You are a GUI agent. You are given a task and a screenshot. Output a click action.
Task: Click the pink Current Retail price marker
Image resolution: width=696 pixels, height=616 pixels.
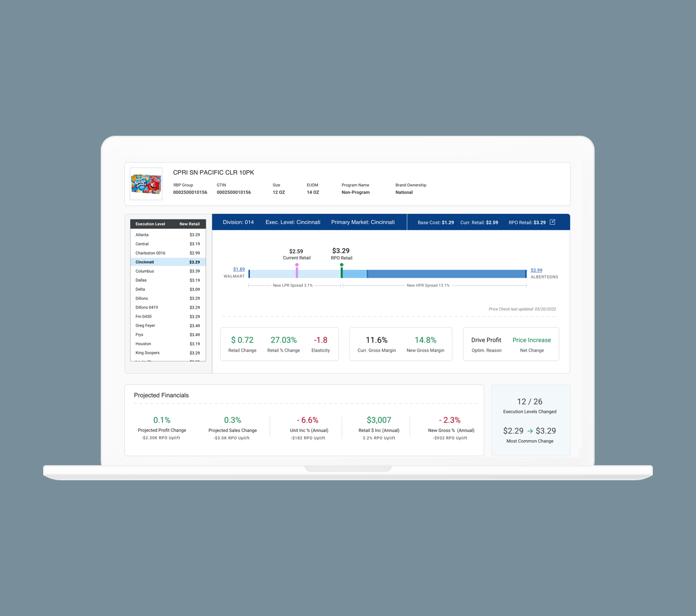point(297,270)
